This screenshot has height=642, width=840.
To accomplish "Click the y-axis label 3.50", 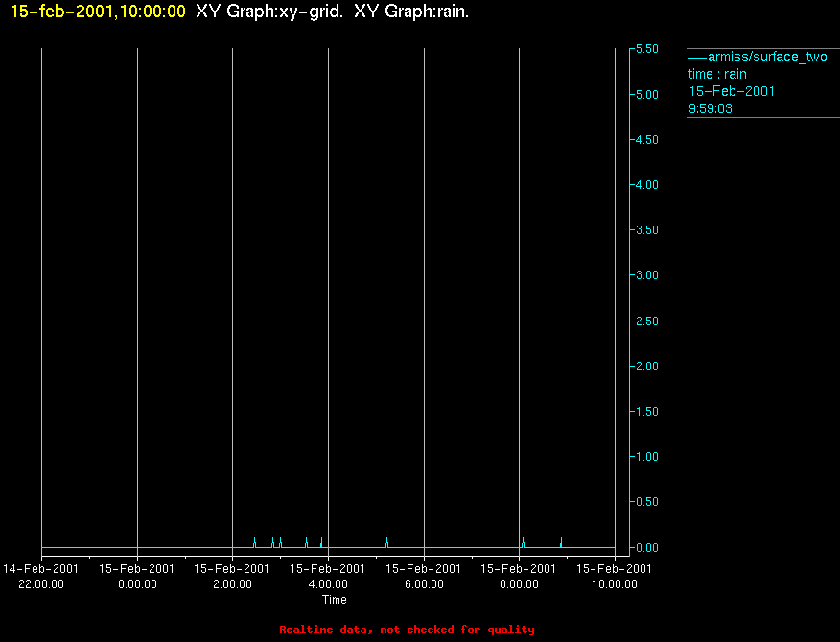I will [646, 229].
